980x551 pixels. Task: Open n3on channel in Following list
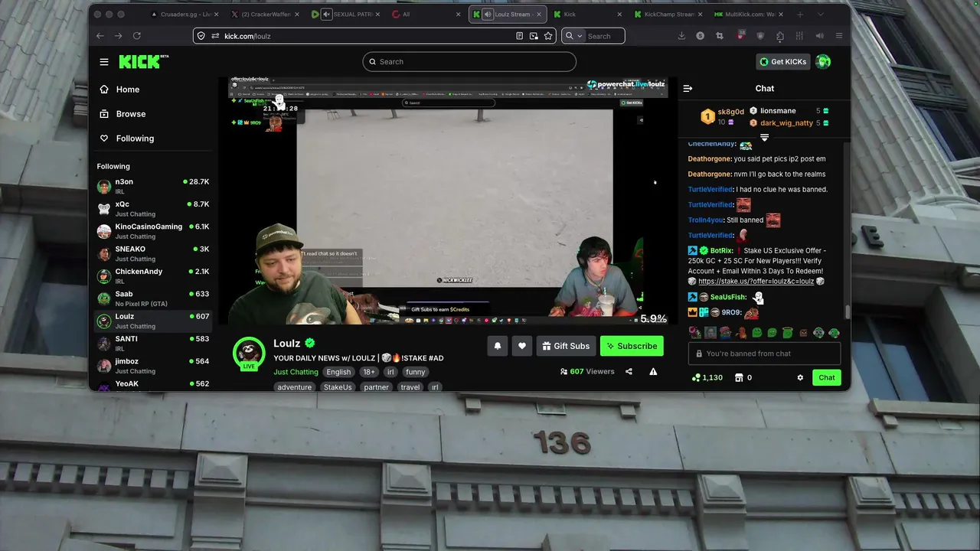pyautogui.click(x=152, y=186)
